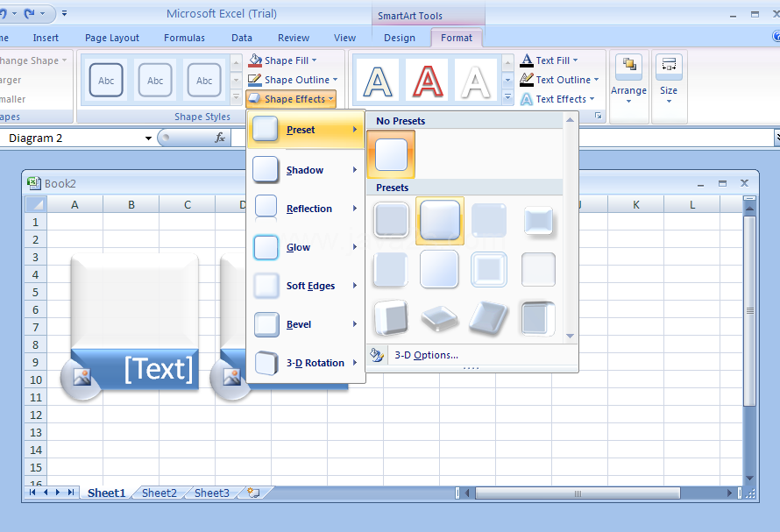The image size is (780, 532).
Task: Switch to SmartArt Design tab
Action: (x=400, y=38)
